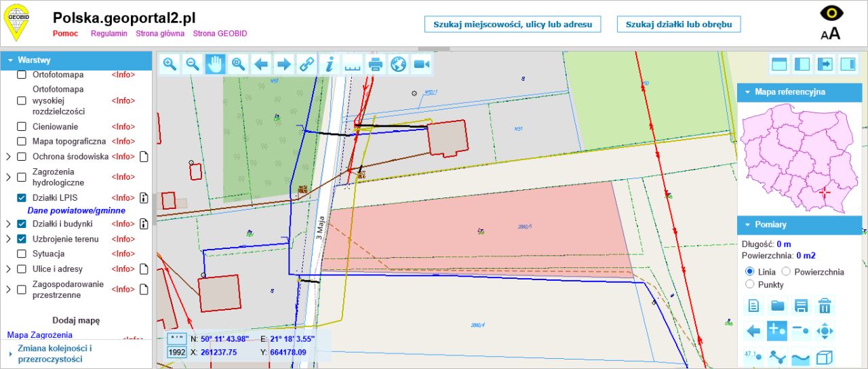Screen dimensions: 868x369
Task: Uncheck the Działki i budynki layer
Action: click(x=22, y=224)
